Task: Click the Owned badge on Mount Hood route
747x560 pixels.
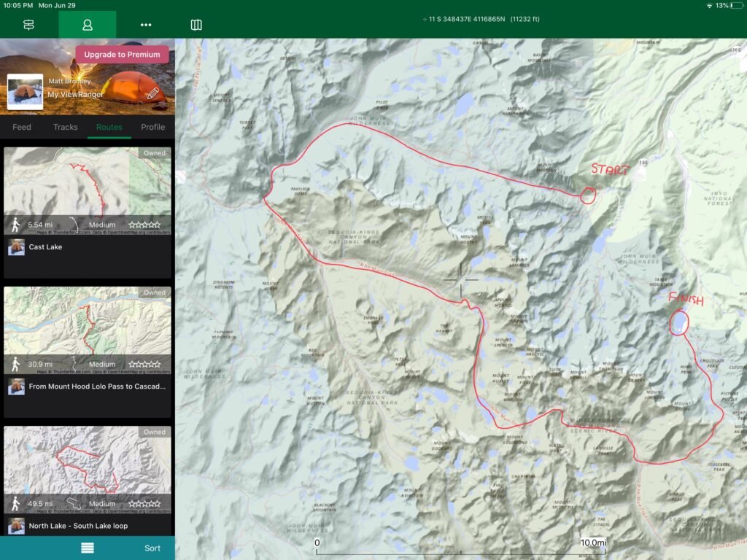Action: [x=155, y=292]
